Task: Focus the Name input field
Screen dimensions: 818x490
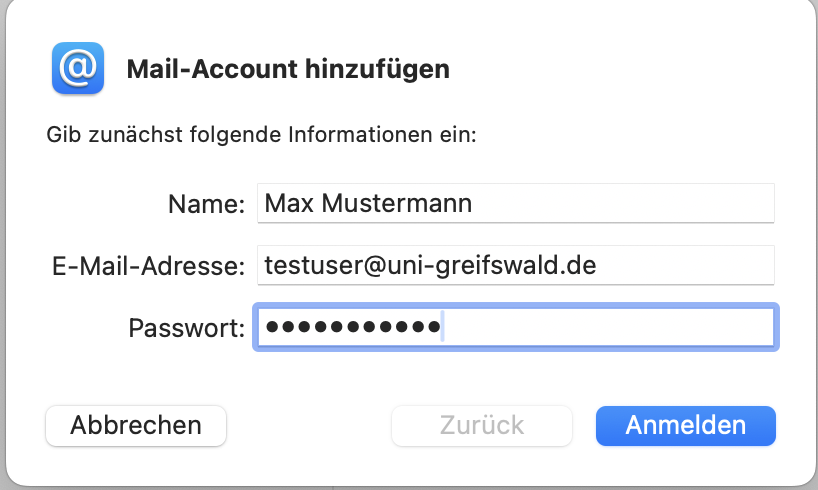Action: pyautogui.click(x=515, y=204)
